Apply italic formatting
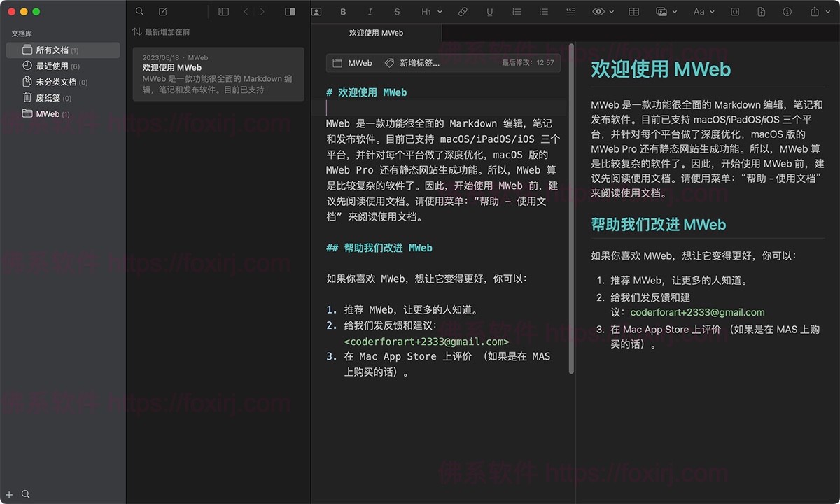 [x=370, y=12]
